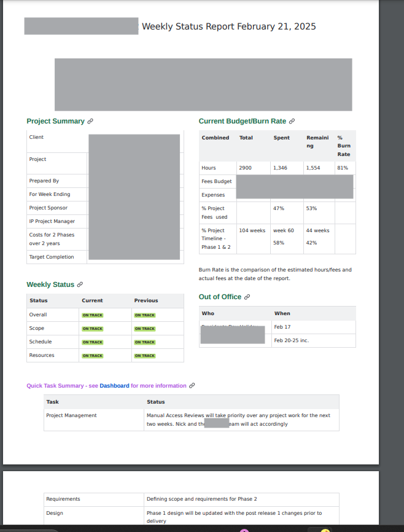Click the Burn Rate explanation paragraph
The image size is (404, 532).
coord(275,274)
